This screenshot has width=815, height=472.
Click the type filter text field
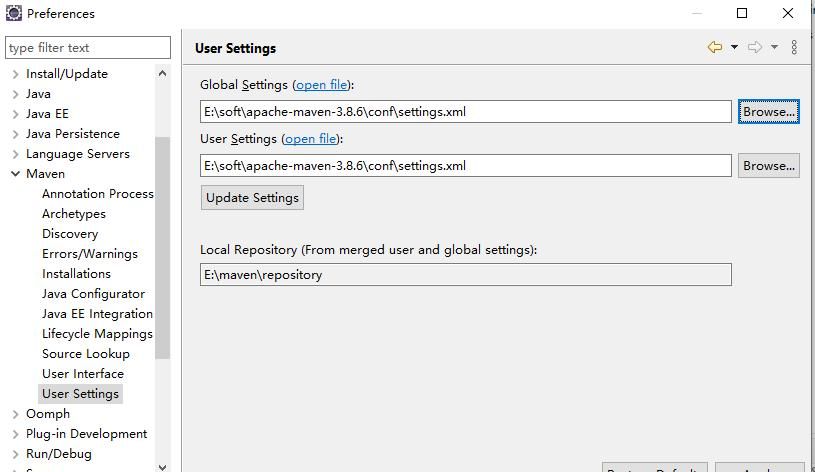pos(88,48)
